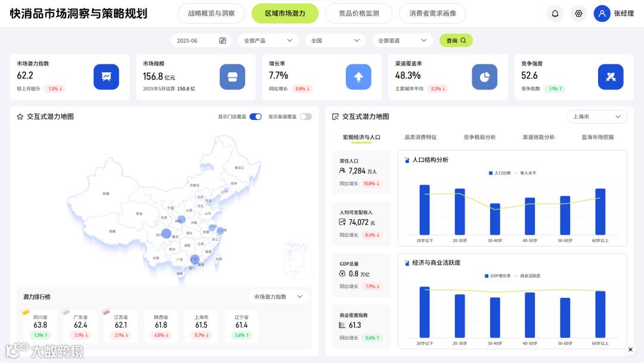The height and width of the screenshot is (363, 644).
Task: Open the 市场潜力指数 ranking dropdown
Action: (x=278, y=297)
